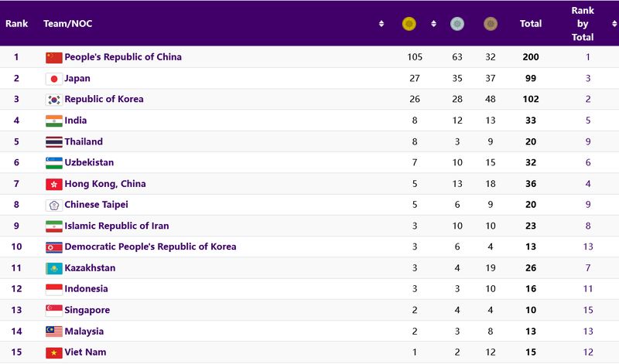The image size is (619, 364).
Task: Click the Malaysia flag icon
Action: [54, 332]
